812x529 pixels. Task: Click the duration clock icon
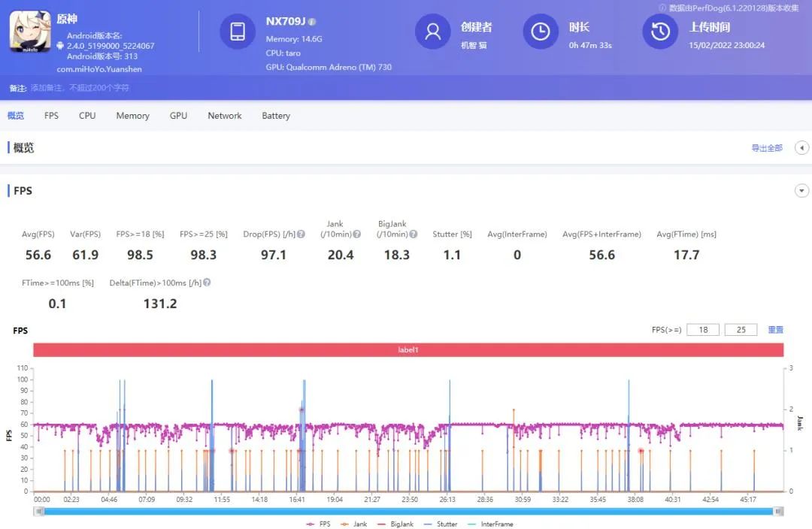540,31
